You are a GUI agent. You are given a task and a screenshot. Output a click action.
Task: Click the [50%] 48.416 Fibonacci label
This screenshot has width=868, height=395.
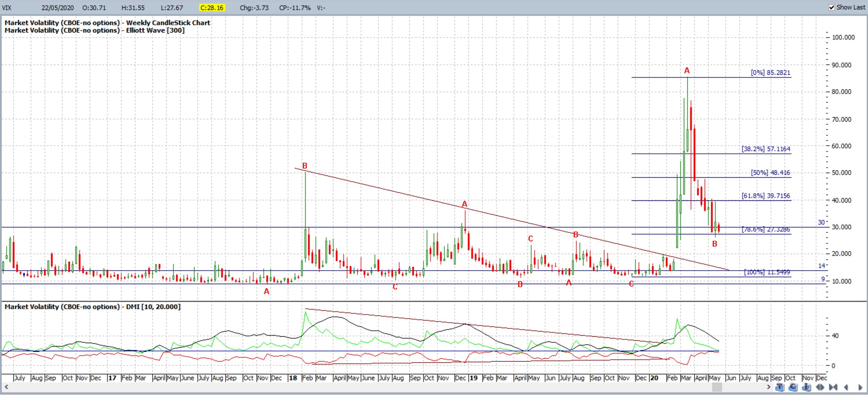pos(770,172)
